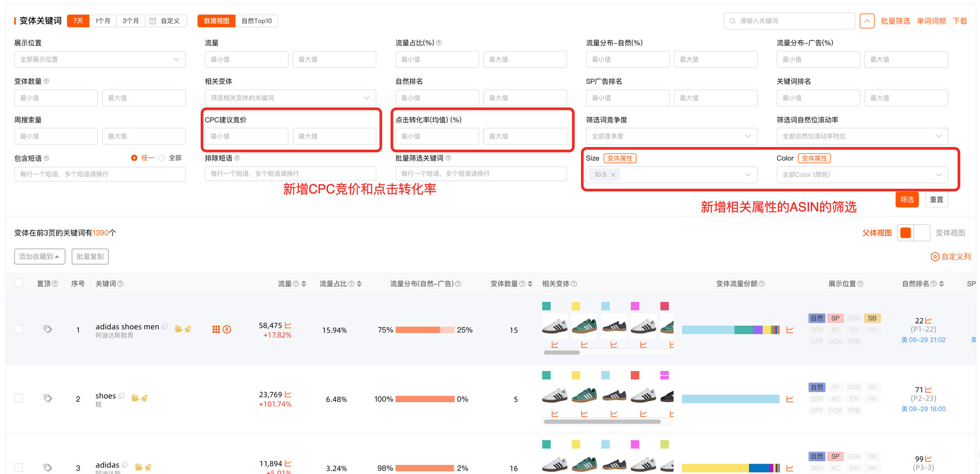Click the Amazon circle icon in row 1
Image resolution: width=980 pixels, height=474 pixels.
tap(227, 329)
